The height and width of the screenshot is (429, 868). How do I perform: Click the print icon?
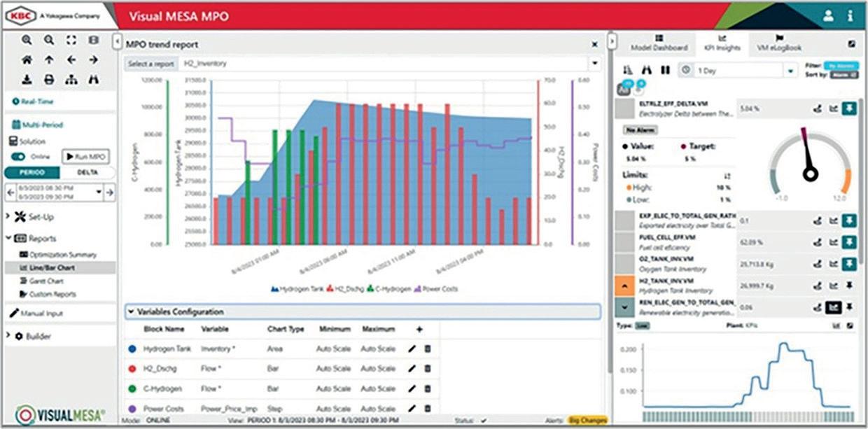pyautogui.click(x=49, y=80)
